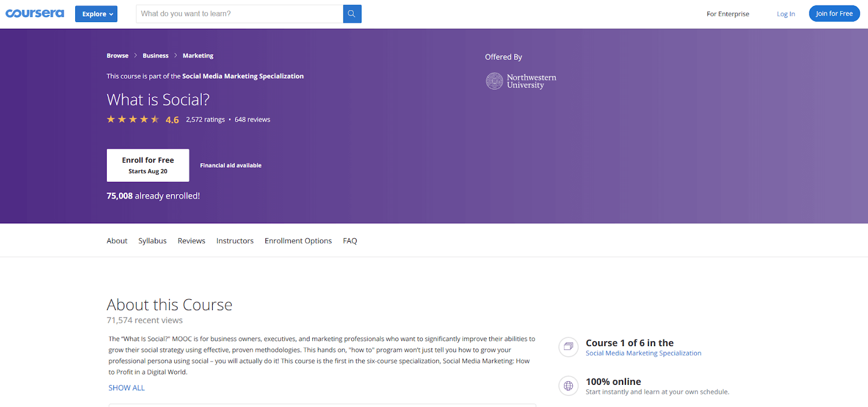Switch to the Reviews tab
The image size is (868, 407).
click(191, 241)
